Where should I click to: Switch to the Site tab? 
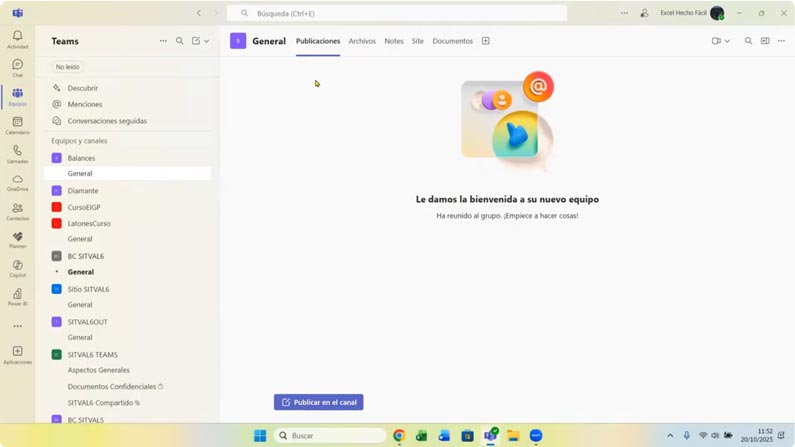click(x=417, y=41)
